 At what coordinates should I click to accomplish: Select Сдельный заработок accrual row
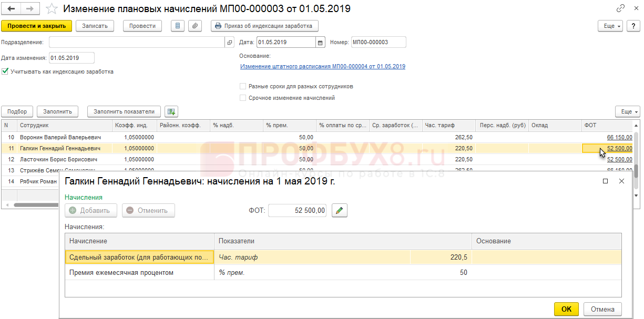tap(343, 258)
